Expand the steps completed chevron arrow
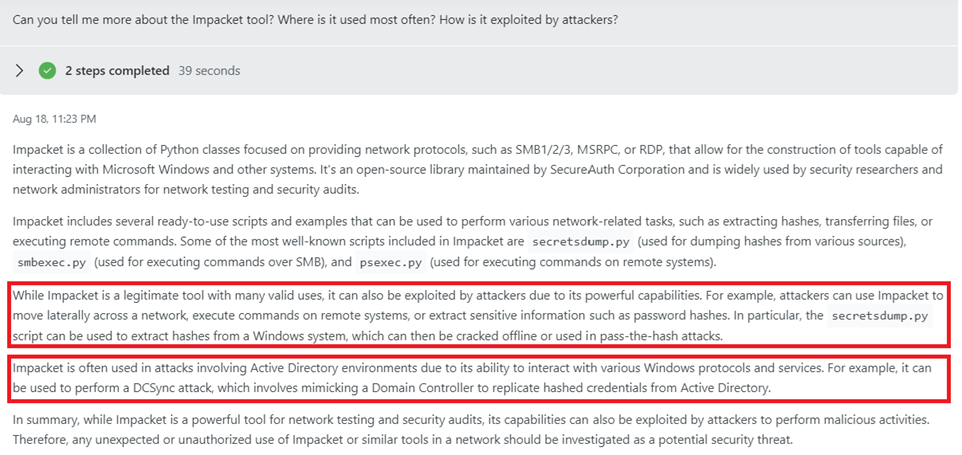This screenshot has height=455, width=962. (20, 71)
